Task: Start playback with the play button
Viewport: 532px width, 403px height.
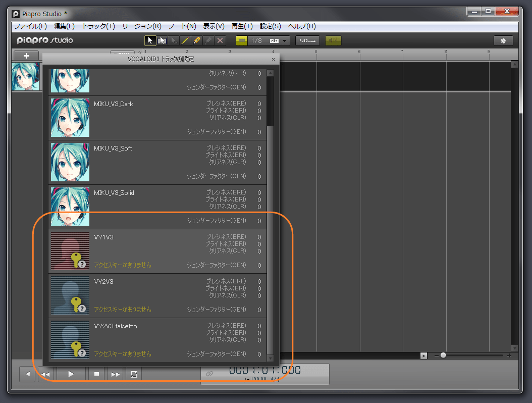Action: (x=71, y=374)
